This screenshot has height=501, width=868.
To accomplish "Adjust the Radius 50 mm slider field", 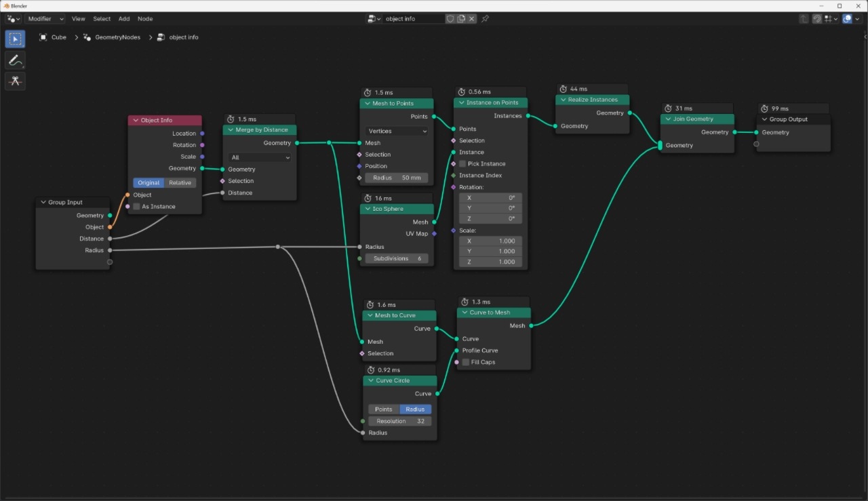I will pos(397,178).
